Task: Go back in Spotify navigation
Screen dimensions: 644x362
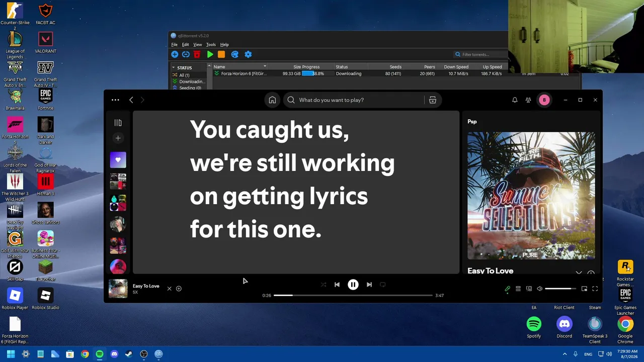Action: point(131,100)
